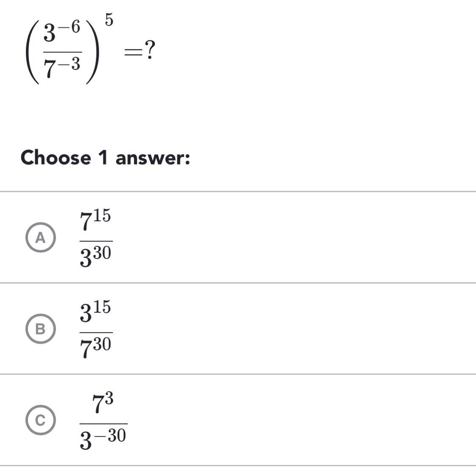Select answer choice C radio button

pos(40,420)
